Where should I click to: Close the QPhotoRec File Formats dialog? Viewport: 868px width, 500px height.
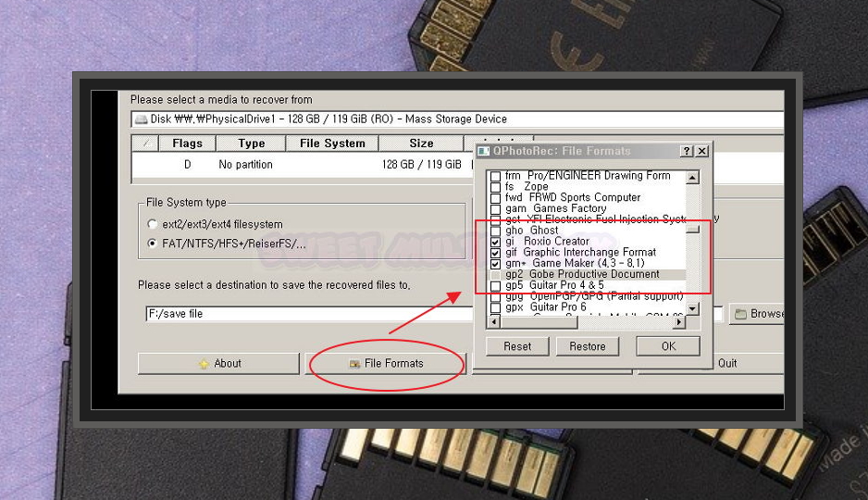pyautogui.click(x=702, y=151)
